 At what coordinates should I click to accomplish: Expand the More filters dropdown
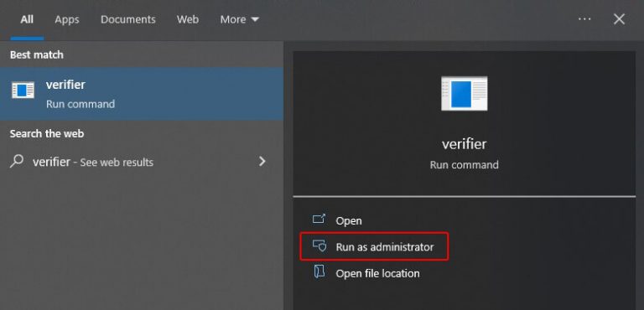(x=240, y=19)
